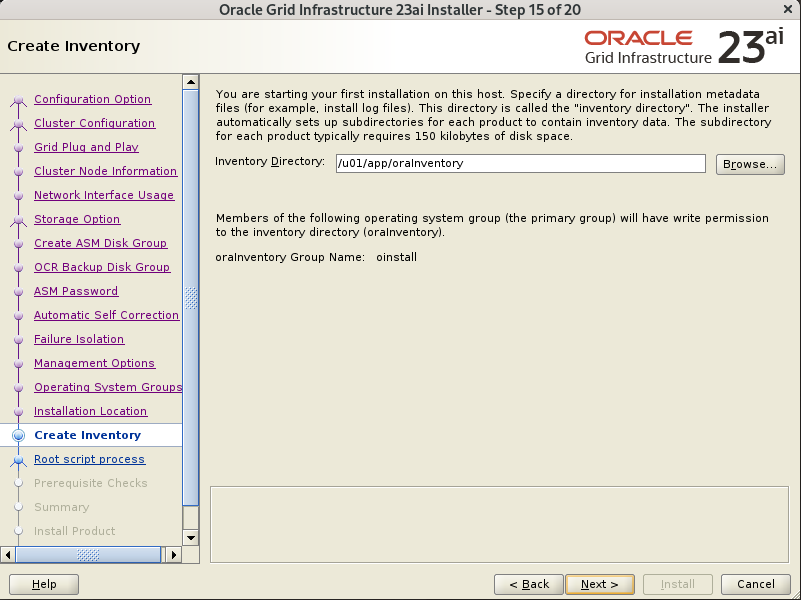Click the Create Inventory step bullet icon
This screenshot has height=600, width=801.
[18, 435]
